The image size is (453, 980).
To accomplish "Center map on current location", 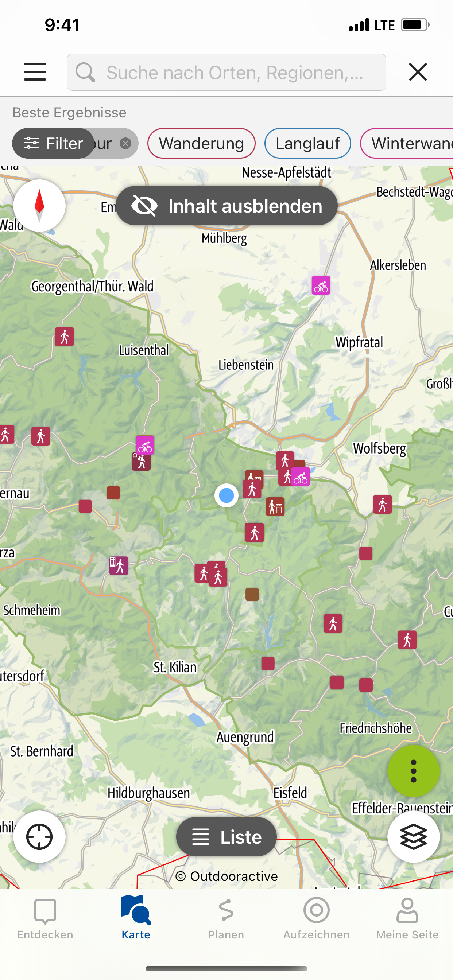I will point(39,837).
